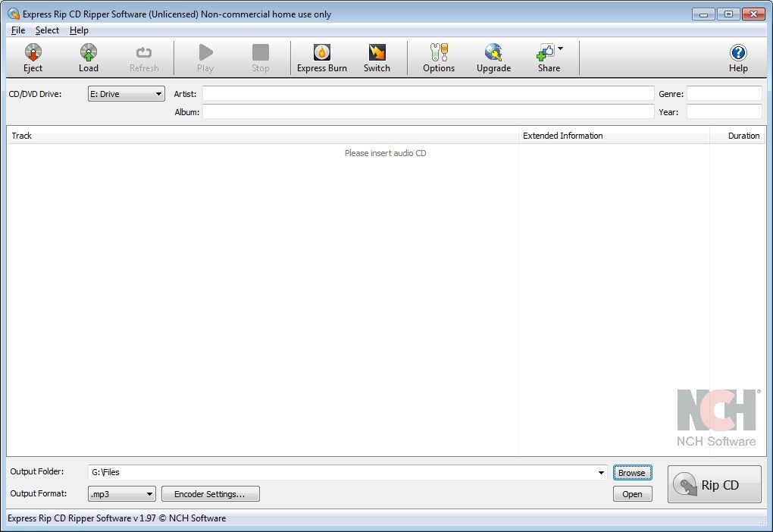Launch the Switch converter tool
773x532 pixels.
(377, 53)
